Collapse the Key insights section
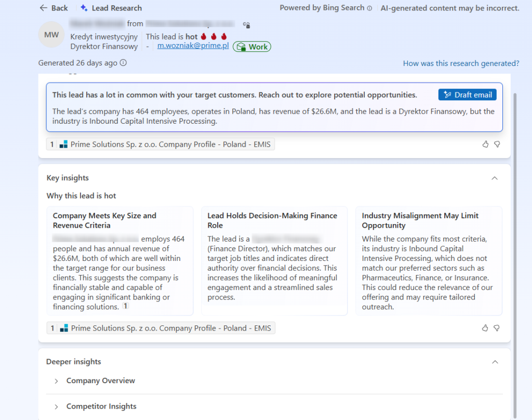This screenshot has width=532, height=420. coord(495,178)
